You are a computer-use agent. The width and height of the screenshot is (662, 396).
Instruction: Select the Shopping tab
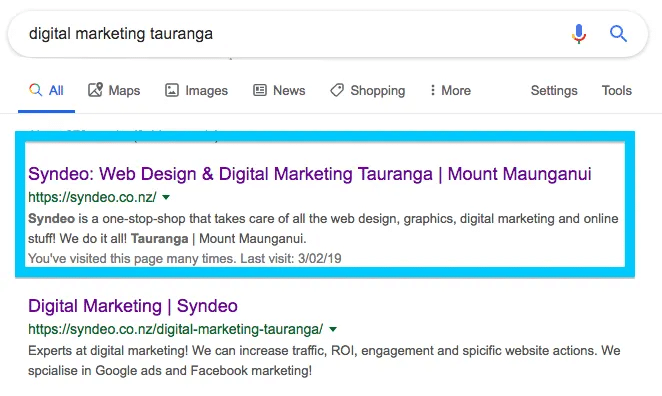click(367, 90)
